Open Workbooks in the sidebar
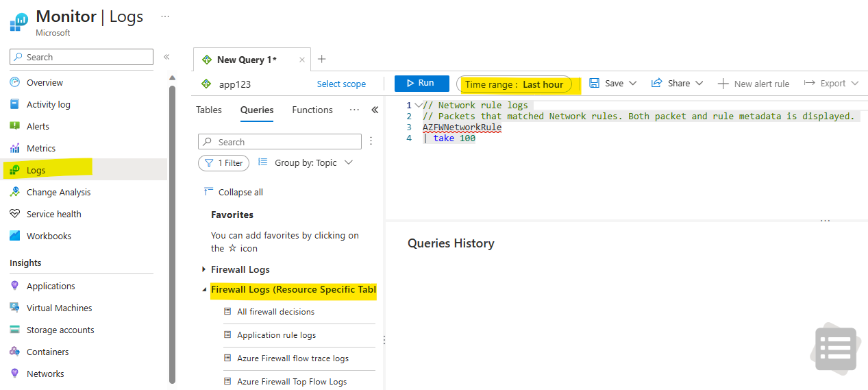 (49, 236)
